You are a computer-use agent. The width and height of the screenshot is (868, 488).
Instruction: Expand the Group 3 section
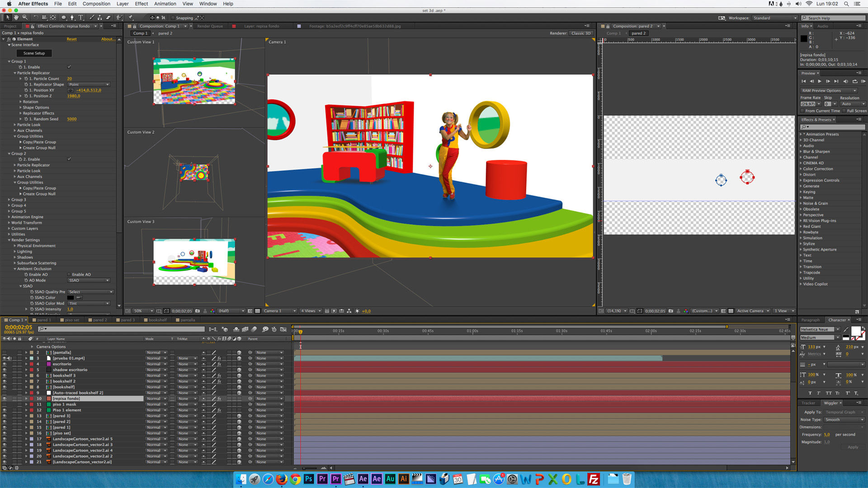[9, 200]
